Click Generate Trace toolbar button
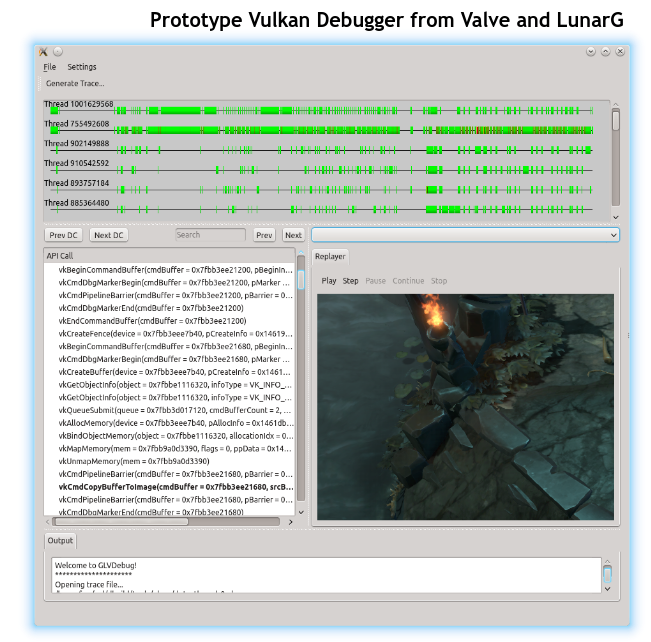The width and height of the screenshot is (651, 642). pos(75,83)
